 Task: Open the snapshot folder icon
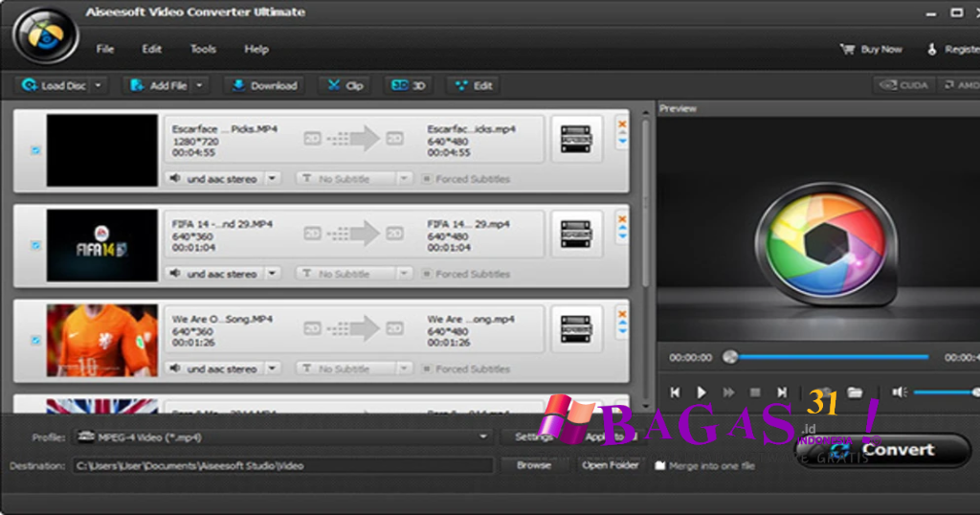coord(855,392)
